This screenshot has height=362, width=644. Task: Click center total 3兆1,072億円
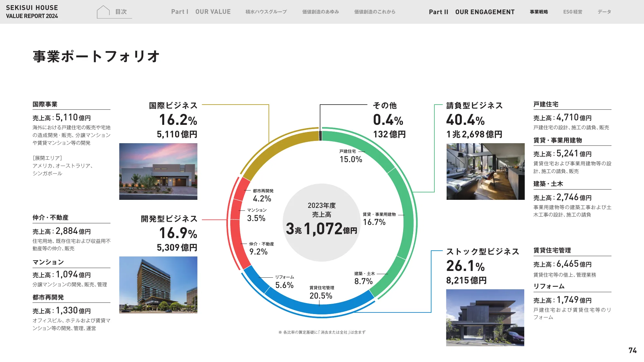click(321, 229)
